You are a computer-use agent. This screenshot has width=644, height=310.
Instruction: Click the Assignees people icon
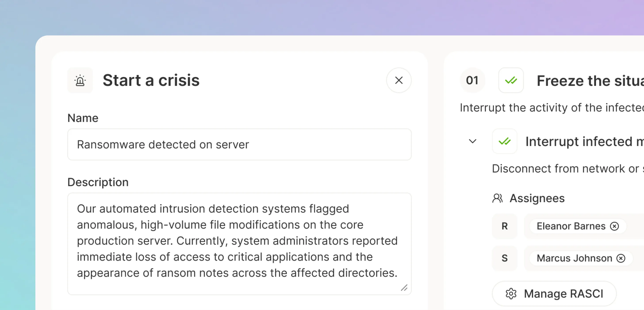497,198
